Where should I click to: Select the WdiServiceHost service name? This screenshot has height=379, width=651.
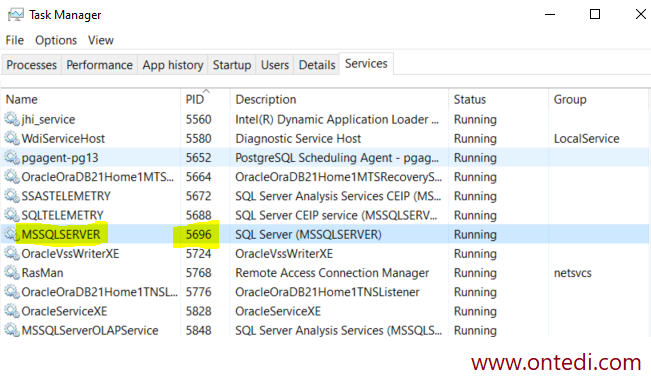click(63, 139)
